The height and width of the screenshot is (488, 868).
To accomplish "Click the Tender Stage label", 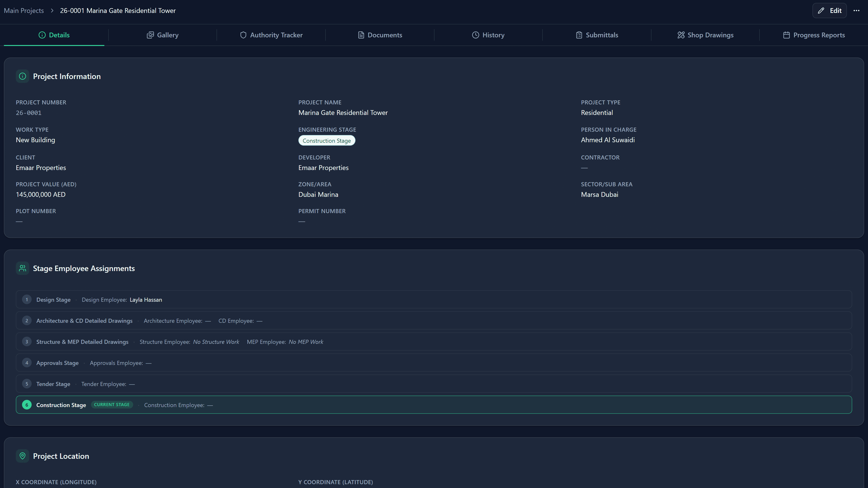I will pos(53,384).
